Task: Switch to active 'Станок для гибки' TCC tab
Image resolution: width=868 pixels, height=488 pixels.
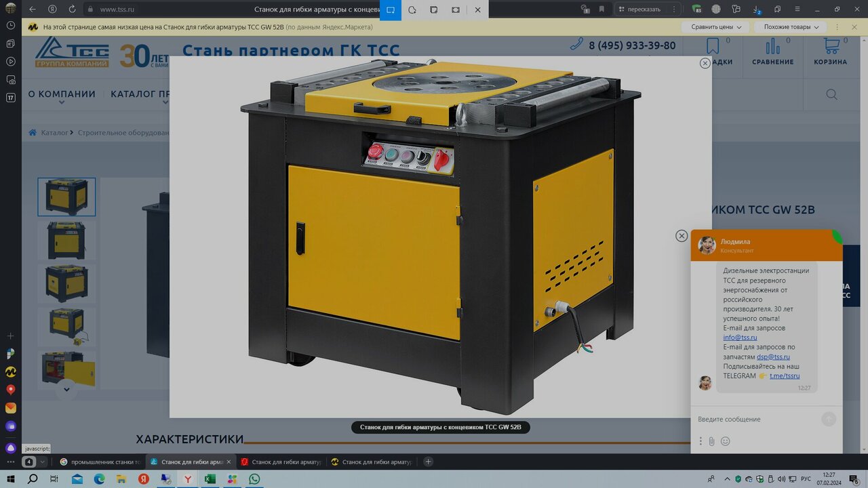Action: pyautogui.click(x=190, y=462)
